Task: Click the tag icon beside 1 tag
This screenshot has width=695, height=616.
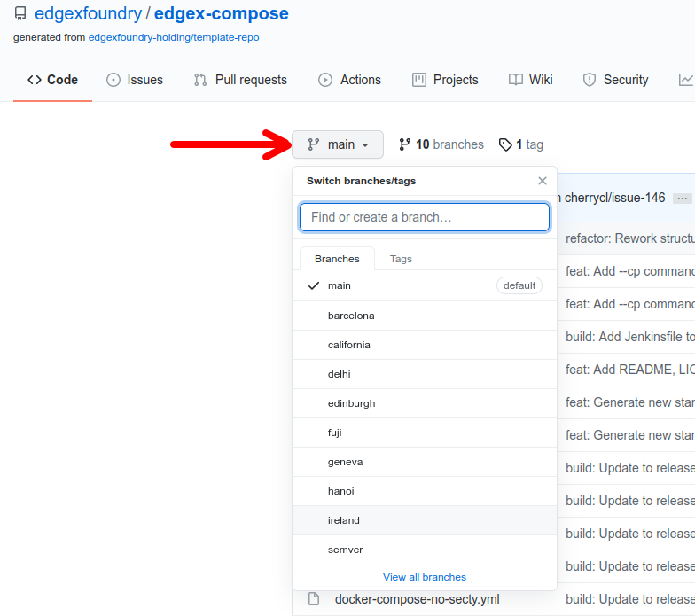Action: click(505, 144)
